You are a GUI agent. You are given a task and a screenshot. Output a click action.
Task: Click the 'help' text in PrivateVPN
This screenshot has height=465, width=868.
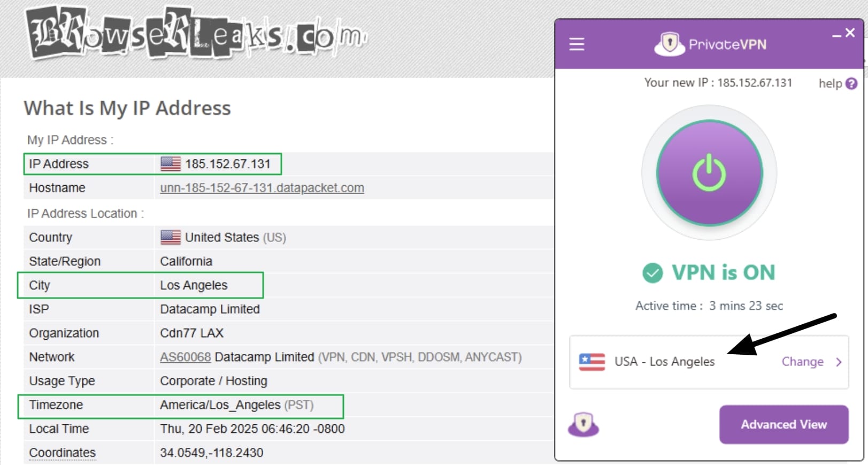830,83
